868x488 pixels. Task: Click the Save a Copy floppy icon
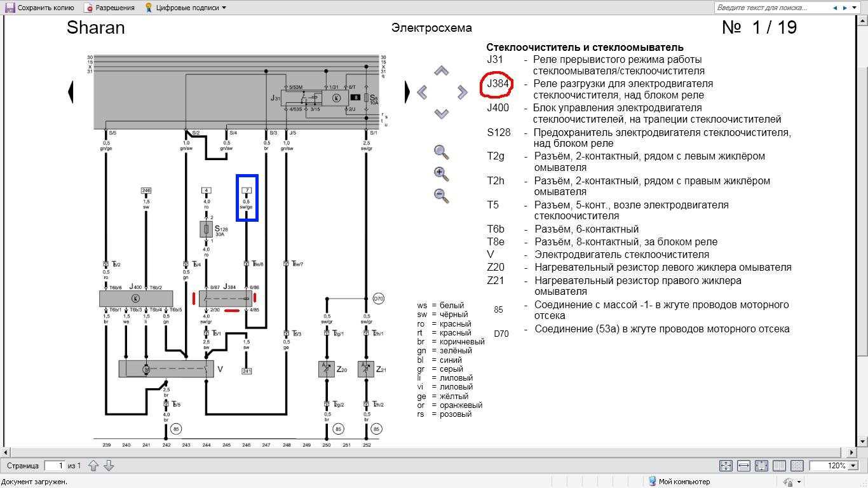(10, 8)
